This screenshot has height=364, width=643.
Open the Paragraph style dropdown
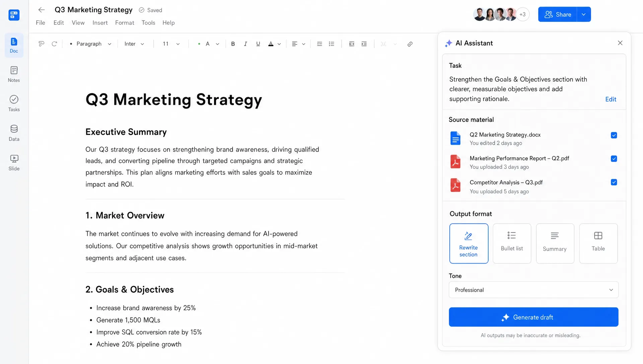[90, 44]
